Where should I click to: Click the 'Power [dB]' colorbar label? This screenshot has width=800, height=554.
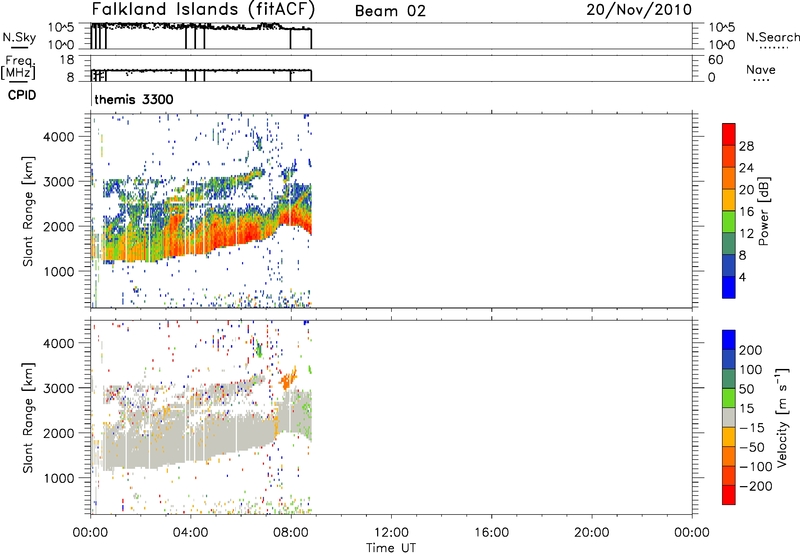(764, 211)
